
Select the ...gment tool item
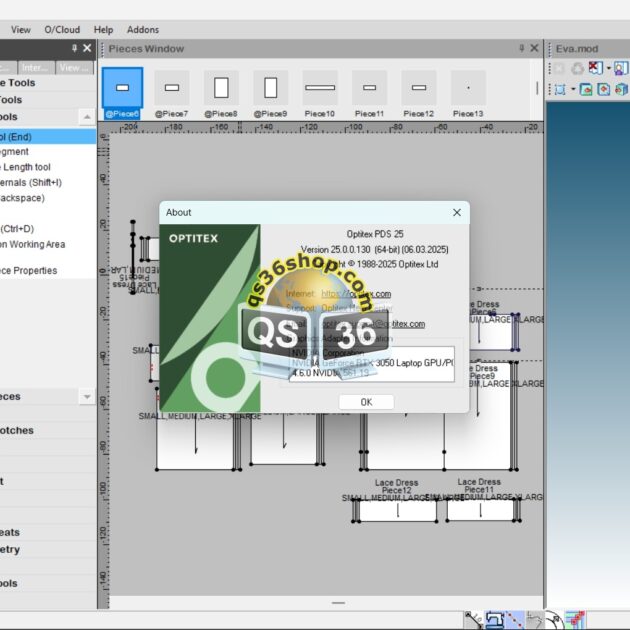[48, 152]
